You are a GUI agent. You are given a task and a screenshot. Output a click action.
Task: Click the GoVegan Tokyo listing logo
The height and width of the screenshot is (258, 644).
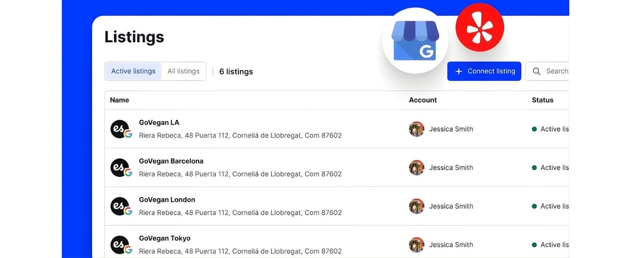point(120,245)
